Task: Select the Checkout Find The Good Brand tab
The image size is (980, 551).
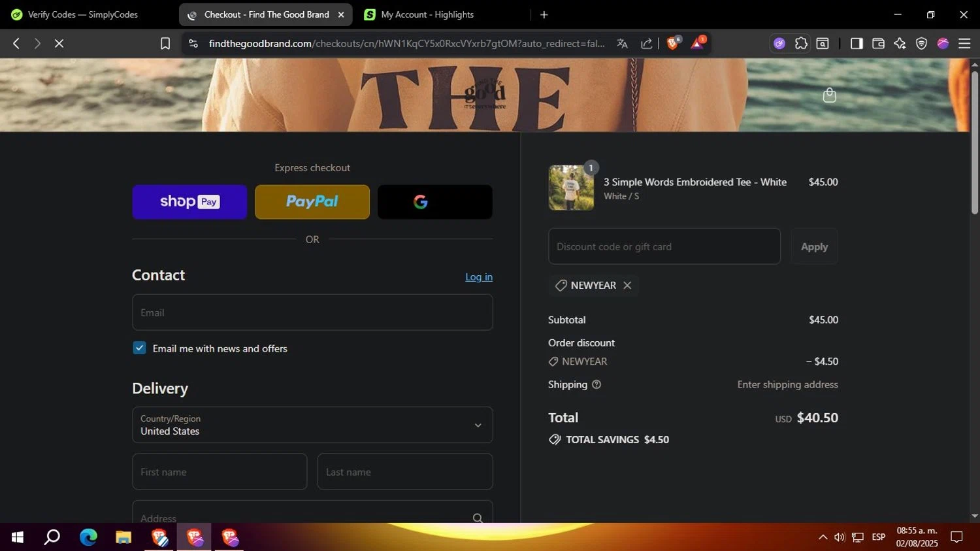Action: 265,14
